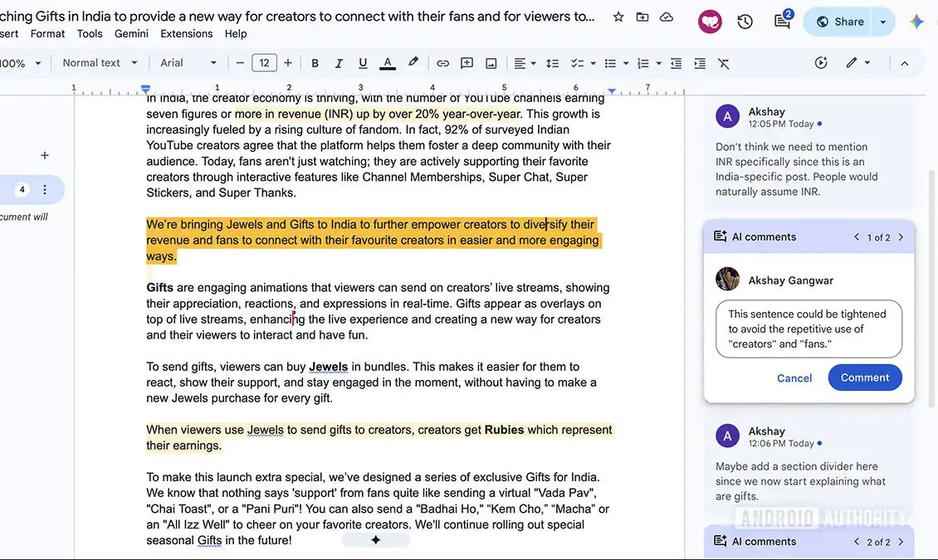Open Akshay's 12:06 PM section divider comment

(x=809, y=464)
